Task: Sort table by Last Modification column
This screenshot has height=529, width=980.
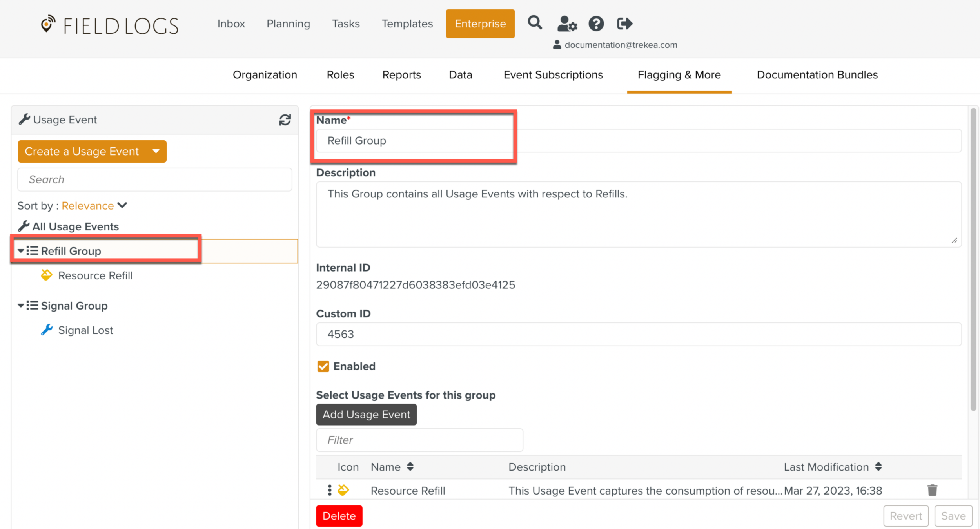Action: 878,467
